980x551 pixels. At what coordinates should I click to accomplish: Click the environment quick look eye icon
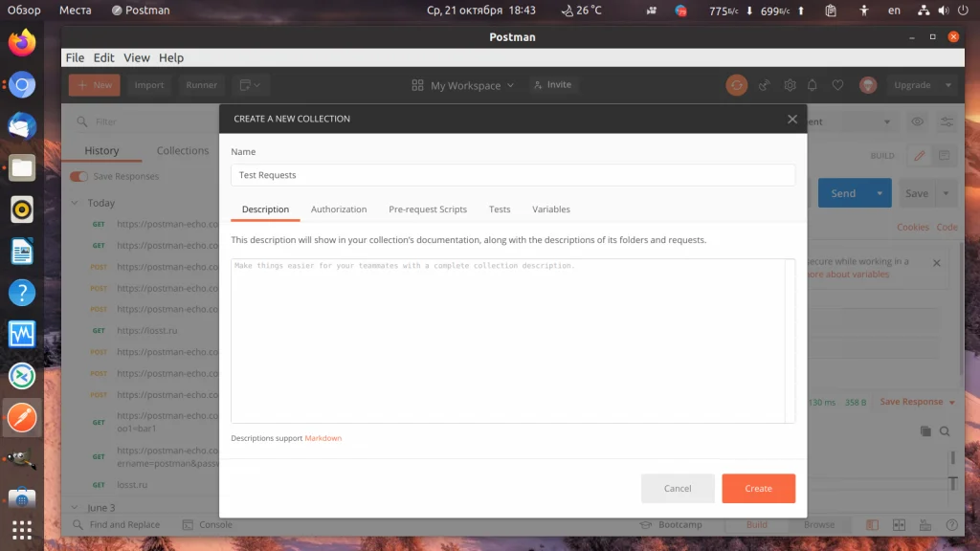coord(917,121)
